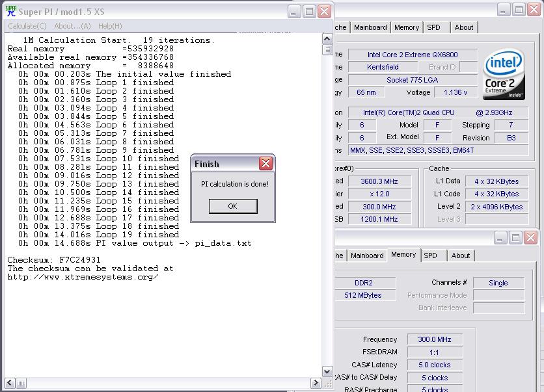Image resolution: width=544 pixels, height=392 pixels.
Task: Switch to Mainboard tab in lower CPU-Z window
Action: tap(367, 255)
